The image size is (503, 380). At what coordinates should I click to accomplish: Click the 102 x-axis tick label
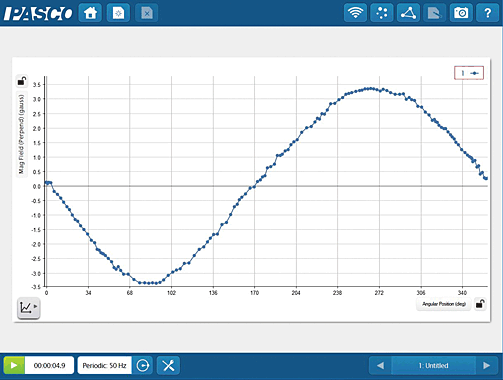click(171, 293)
